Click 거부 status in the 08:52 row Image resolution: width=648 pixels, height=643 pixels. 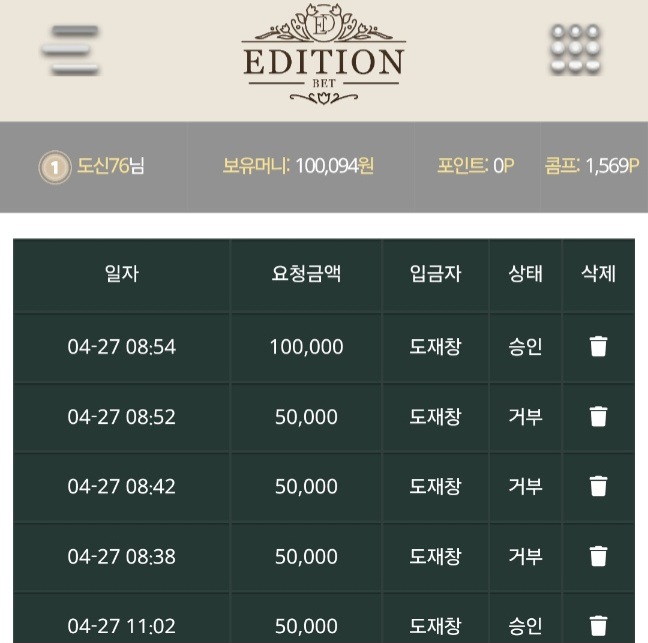[525, 417]
